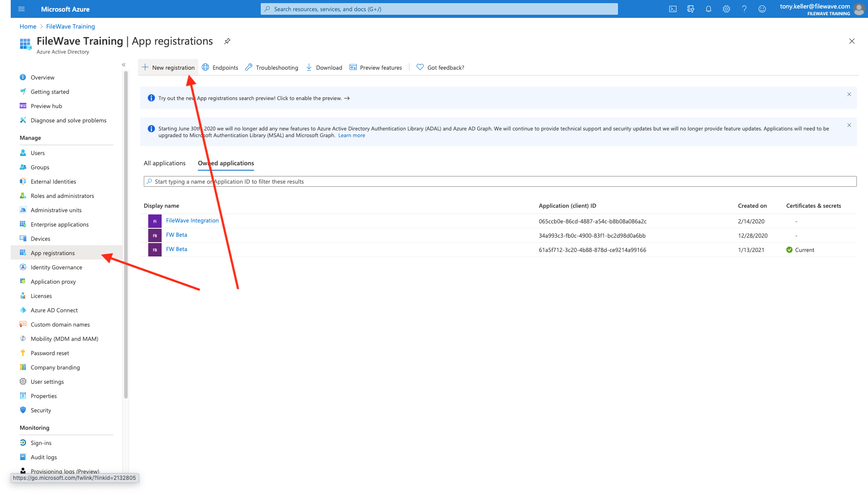
Task: Click the User settings gear icon
Action: click(23, 382)
